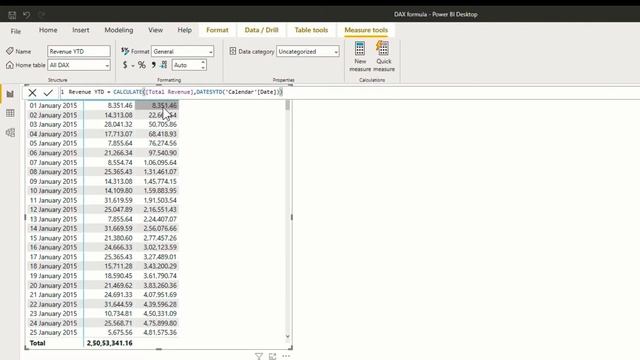640x360 pixels.
Task: Switch to the Insert tab
Action: click(x=80, y=30)
